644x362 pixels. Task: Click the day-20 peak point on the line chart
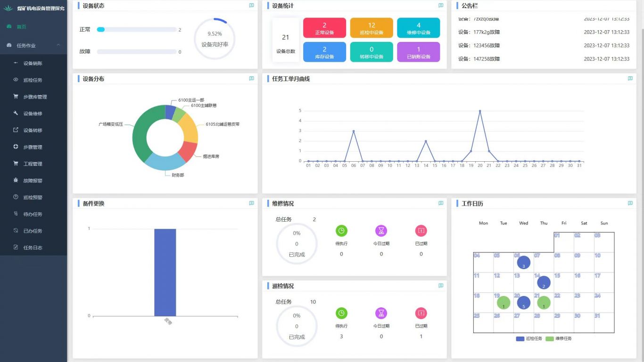point(480,111)
